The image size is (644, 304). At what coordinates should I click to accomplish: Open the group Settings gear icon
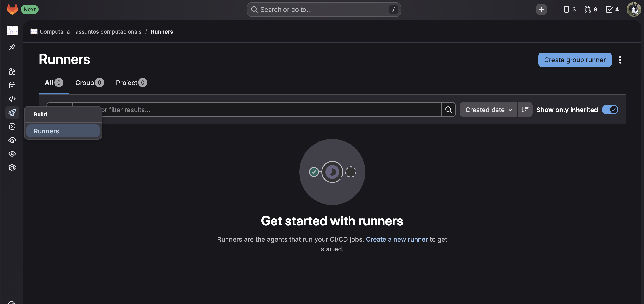pos(12,168)
